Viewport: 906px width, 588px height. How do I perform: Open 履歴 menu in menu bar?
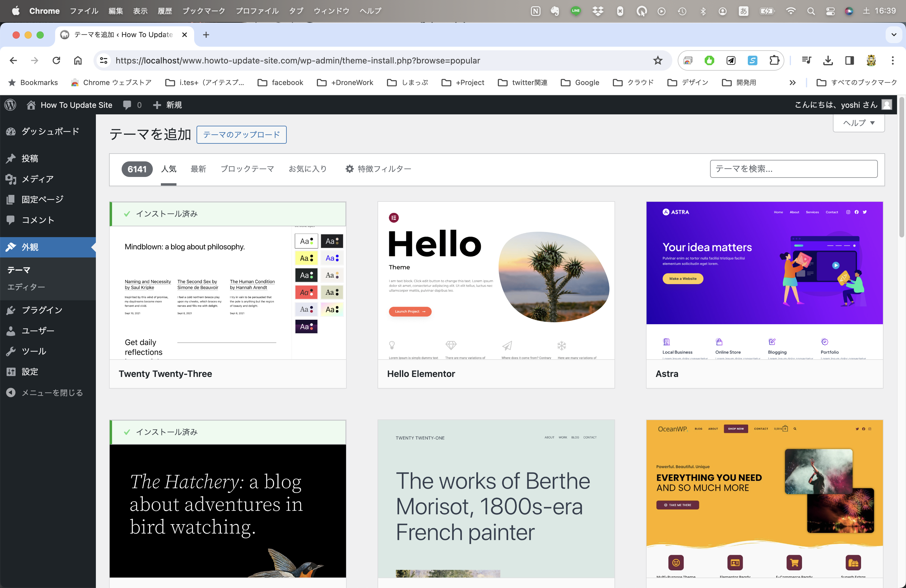coord(165,11)
